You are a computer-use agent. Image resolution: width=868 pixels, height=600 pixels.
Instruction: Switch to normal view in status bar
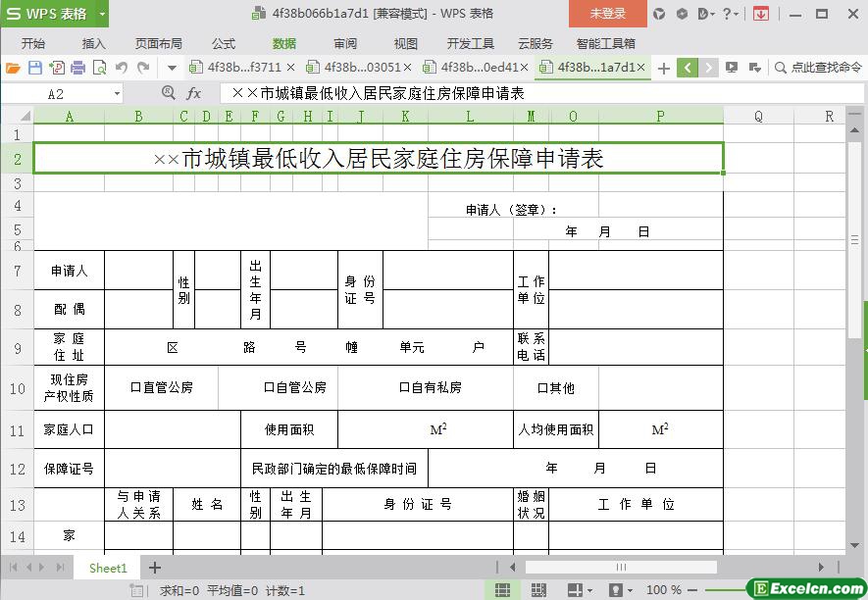502,590
